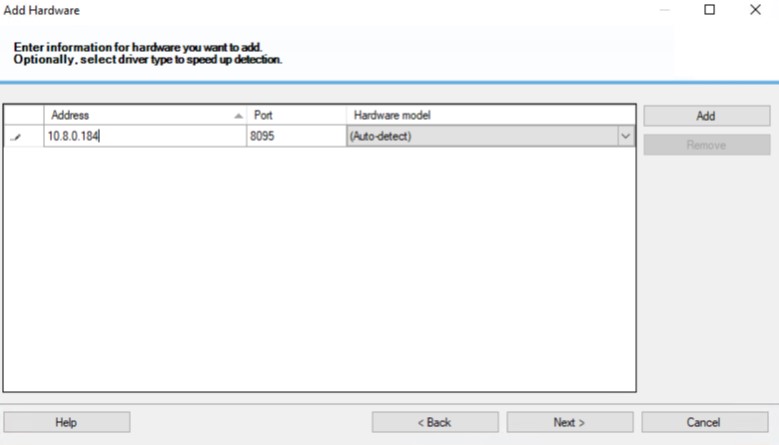Edit the port field 8095
Screen dimensions: 779x445
(x=296, y=136)
